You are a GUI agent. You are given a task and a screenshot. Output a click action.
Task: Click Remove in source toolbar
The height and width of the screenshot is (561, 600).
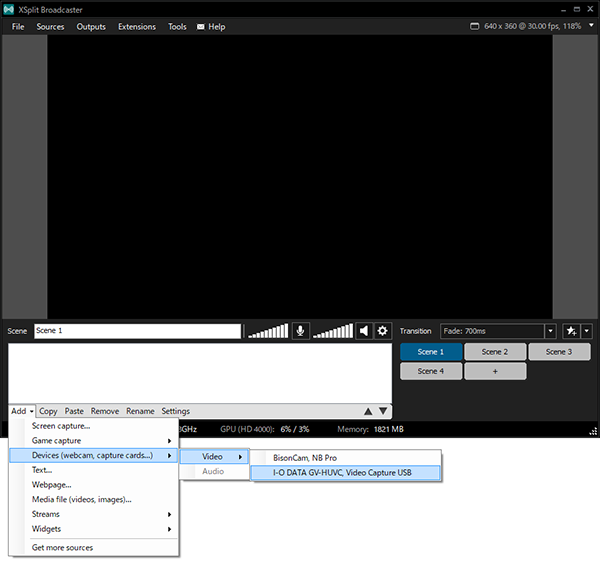(x=104, y=411)
